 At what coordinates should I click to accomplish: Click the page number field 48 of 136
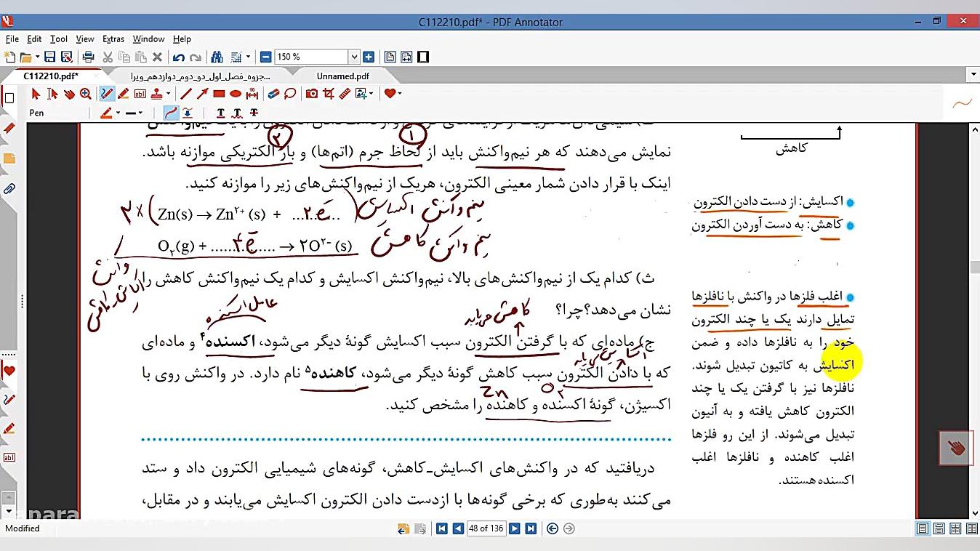pyautogui.click(x=486, y=528)
